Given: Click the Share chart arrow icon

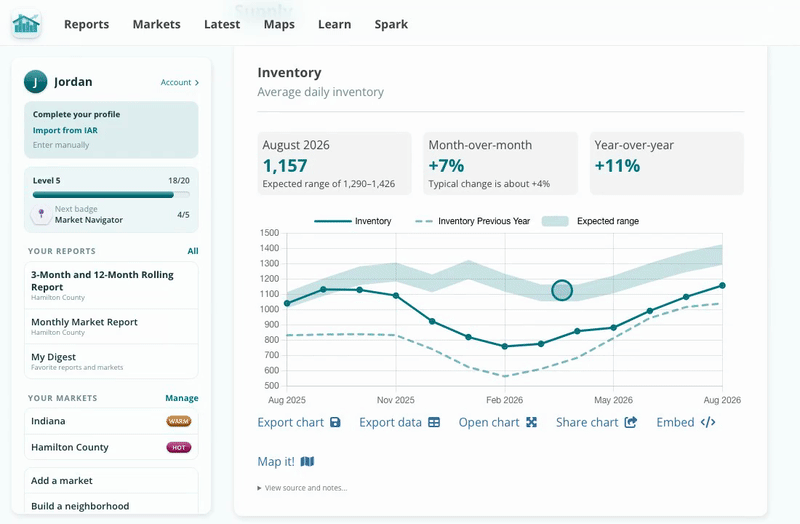Looking at the screenshot, I should coord(631,422).
